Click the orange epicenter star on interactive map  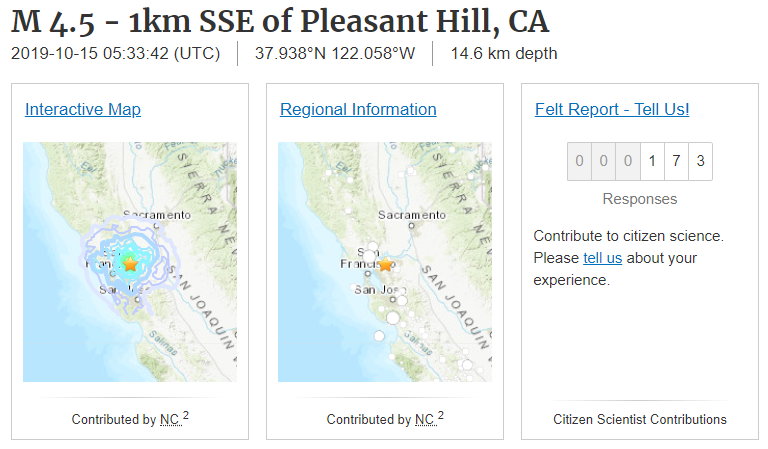(130, 264)
